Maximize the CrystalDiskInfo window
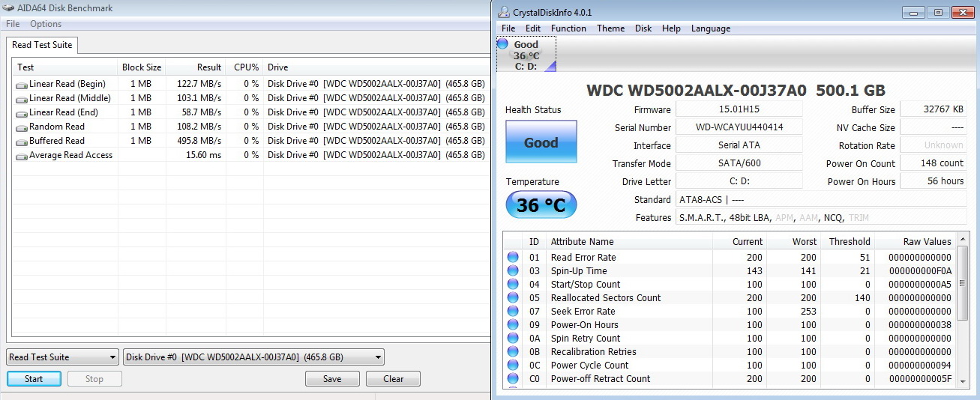The height and width of the screenshot is (400, 980). [x=937, y=13]
